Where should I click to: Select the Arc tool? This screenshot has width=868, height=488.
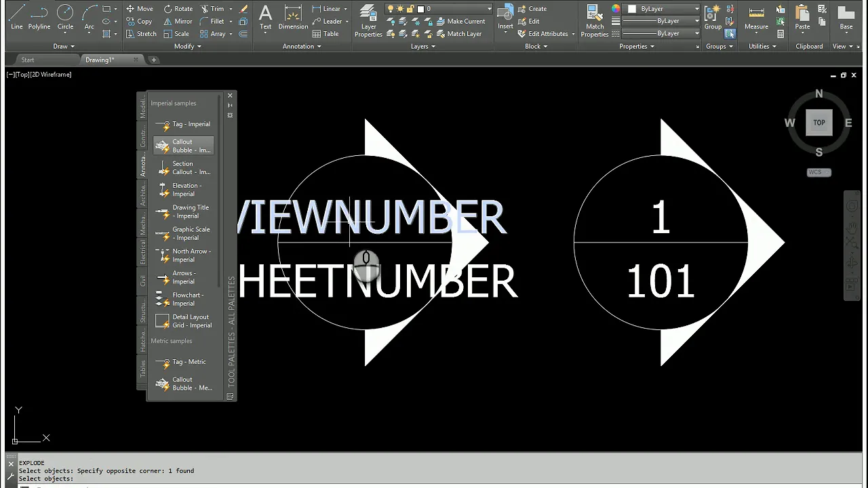click(90, 18)
